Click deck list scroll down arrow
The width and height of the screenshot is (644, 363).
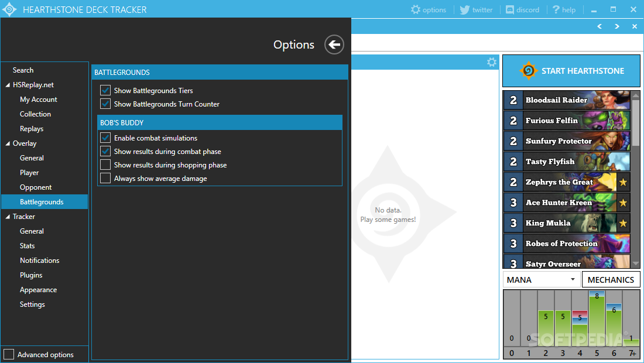(636, 263)
